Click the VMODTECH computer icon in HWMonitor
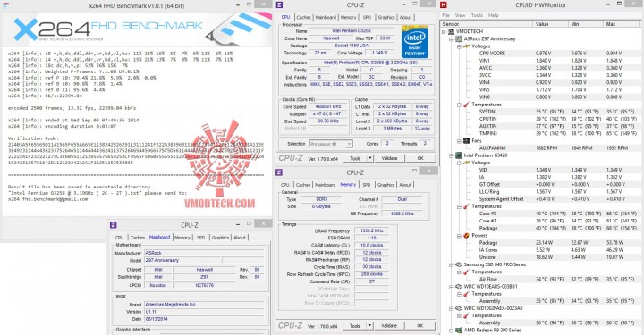The image size is (644, 335). (x=452, y=31)
